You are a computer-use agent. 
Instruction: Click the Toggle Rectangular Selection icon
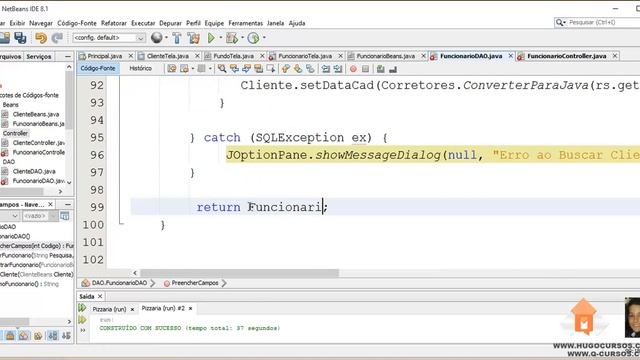[x=271, y=69]
